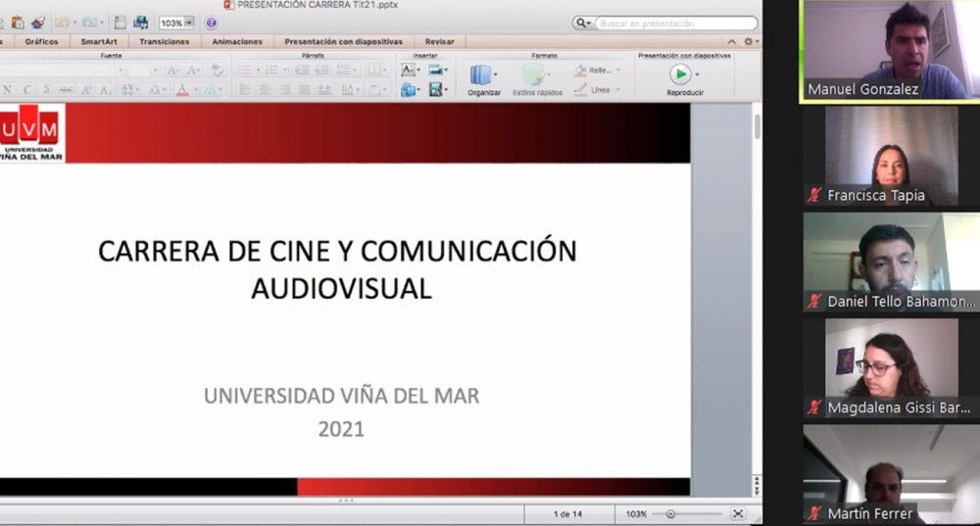This screenshot has height=526, width=980.
Task: Open the font color dropdown arrow
Action: coord(194,90)
